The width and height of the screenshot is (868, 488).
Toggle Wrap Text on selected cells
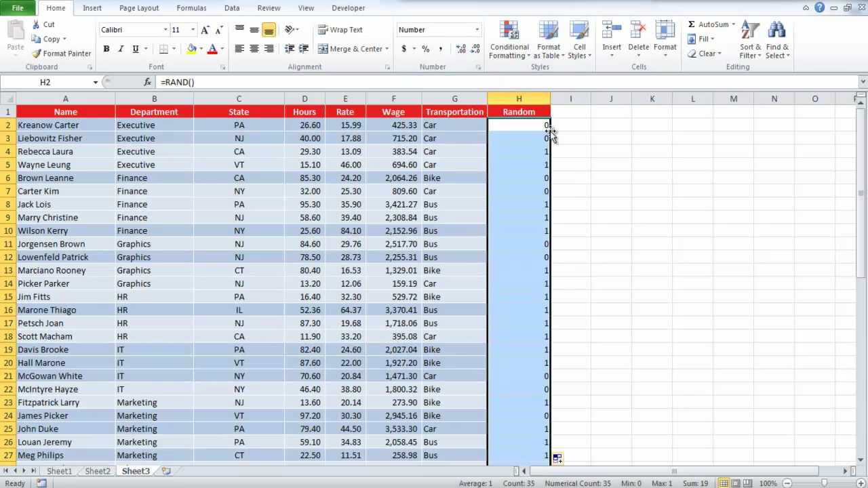(x=340, y=30)
